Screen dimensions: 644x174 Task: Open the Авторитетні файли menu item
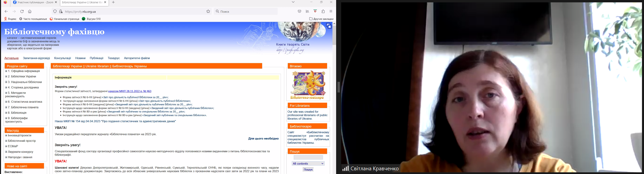coord(137,58)
